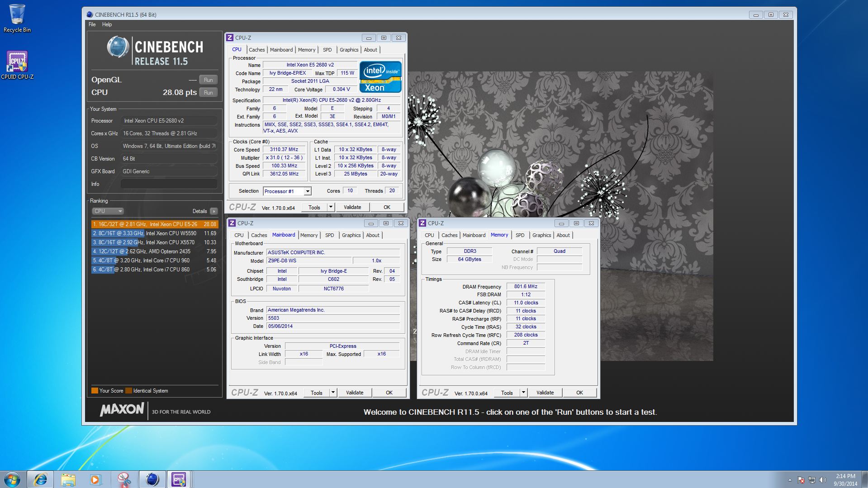The image size is (868, 488).
Task: Click the CPU-Z Z icon in CPU window title
Action: (x=230, y=38)
